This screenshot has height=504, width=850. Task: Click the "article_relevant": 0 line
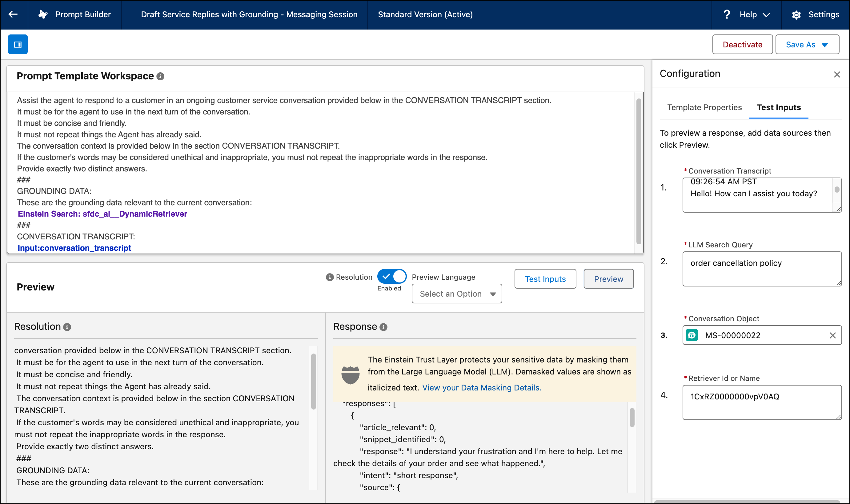point(398,428)
